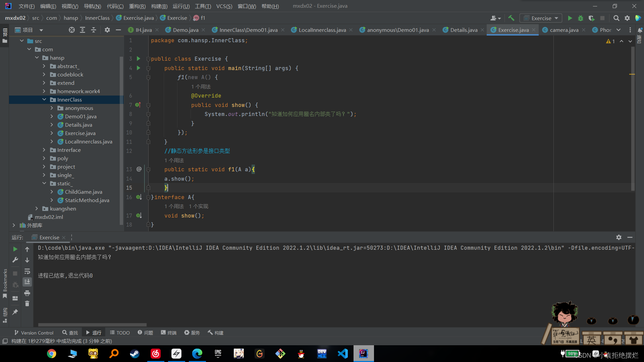
Task: Select ChildGame.java in project tree
Action: tap(84, 192)
